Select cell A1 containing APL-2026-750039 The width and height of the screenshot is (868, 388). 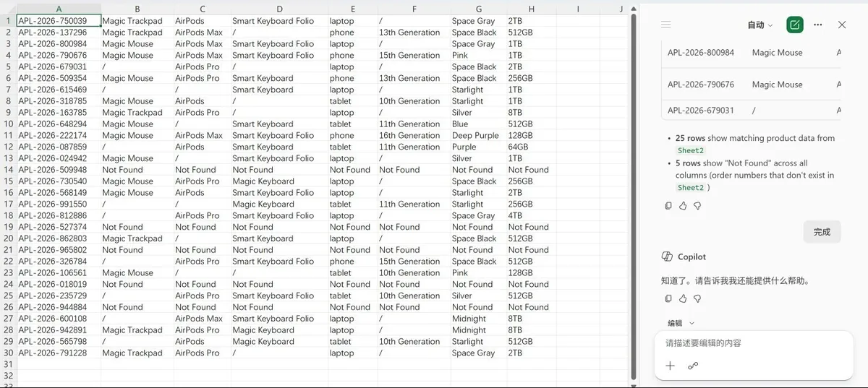59,21
